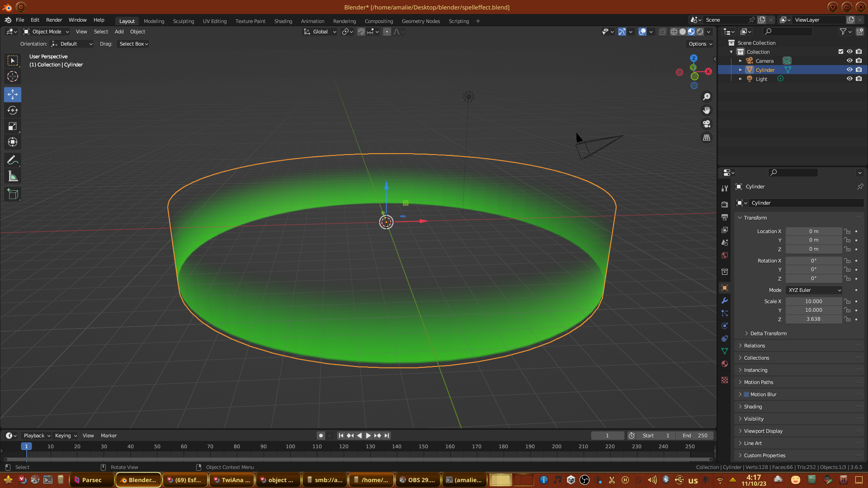The height and width of the screenshot is (488, 868).
Task: Expand the Relations panel
Action: pyautogui.click(x=755, y=346)
